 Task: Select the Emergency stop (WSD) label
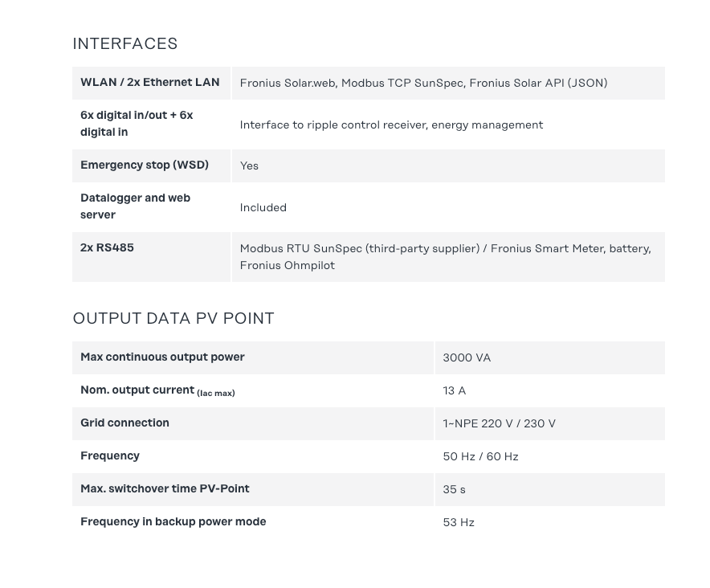point(145,165)
